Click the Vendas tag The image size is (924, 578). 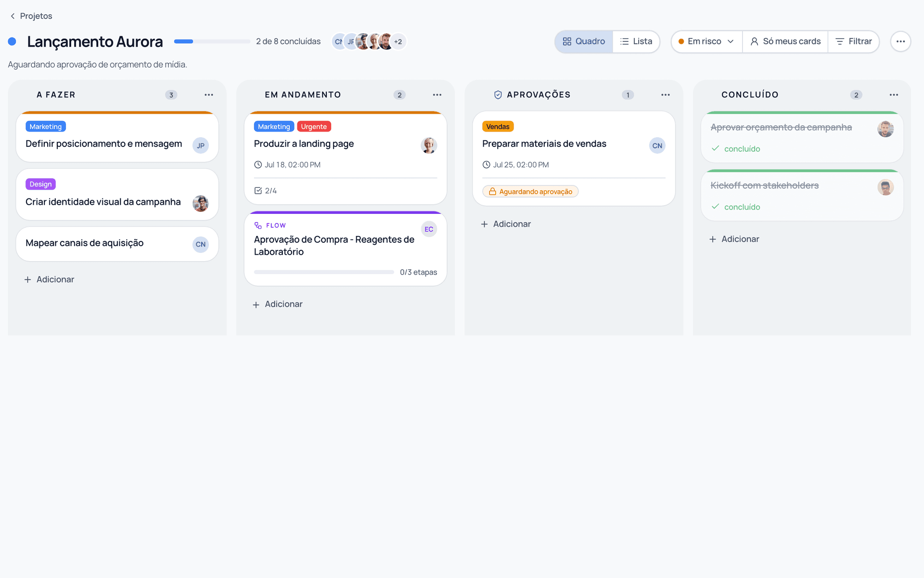(x=498, y=127)
